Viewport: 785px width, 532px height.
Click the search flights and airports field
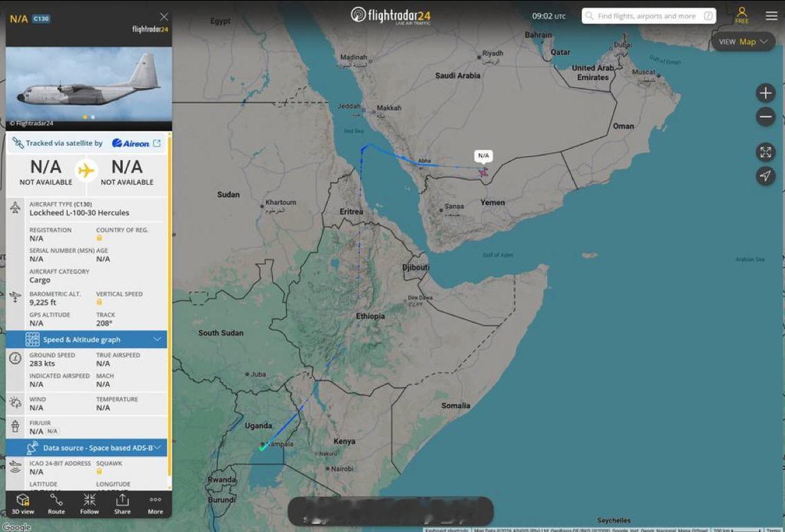(x=648, y=16)
